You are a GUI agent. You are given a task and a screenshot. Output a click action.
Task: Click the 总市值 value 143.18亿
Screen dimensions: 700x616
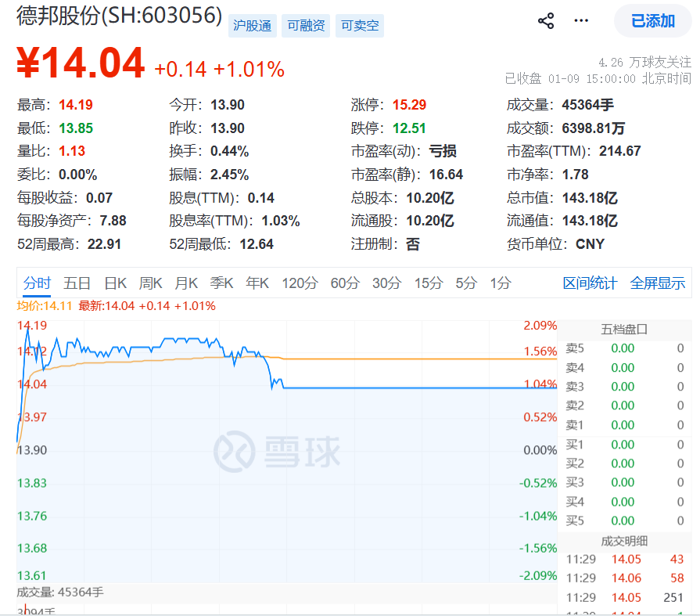pos(591,197)
